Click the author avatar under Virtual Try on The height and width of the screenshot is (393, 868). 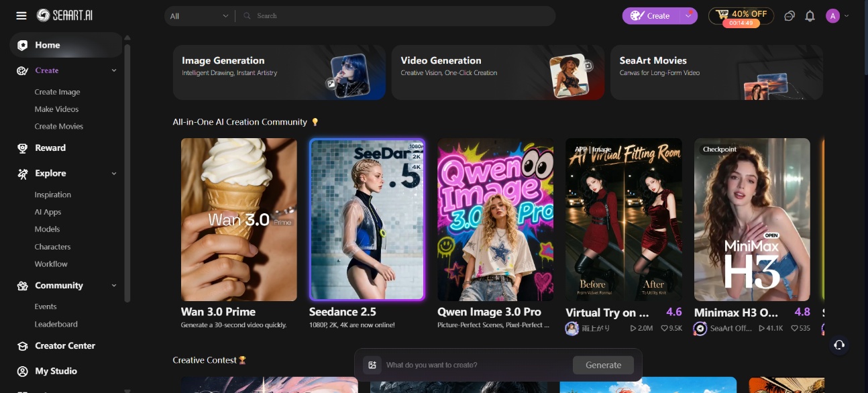(572, 329)
